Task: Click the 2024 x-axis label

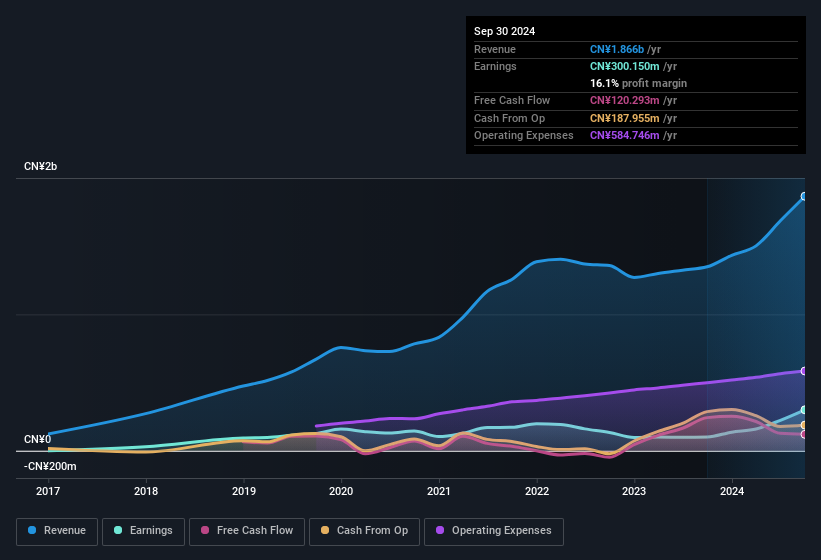Action: (x=732, y=491)
